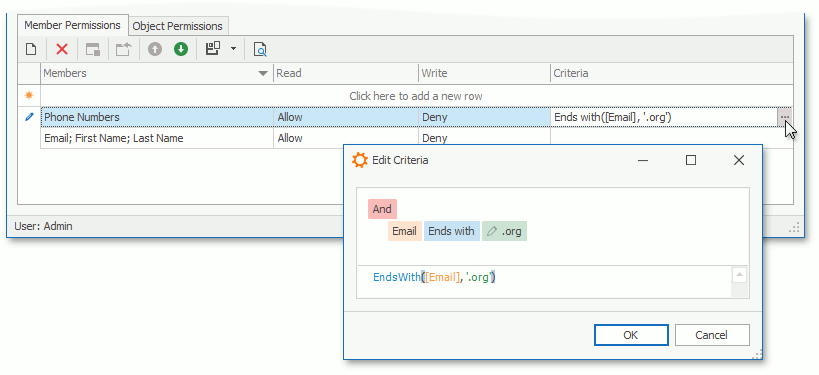Click Allow in the Email; First Name row
The image size is (819, 375).
pos(346,138)
